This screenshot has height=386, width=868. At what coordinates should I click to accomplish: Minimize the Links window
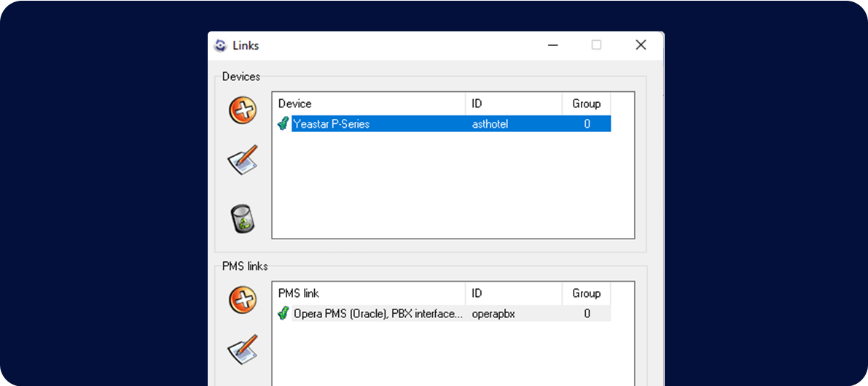point(553,45)
